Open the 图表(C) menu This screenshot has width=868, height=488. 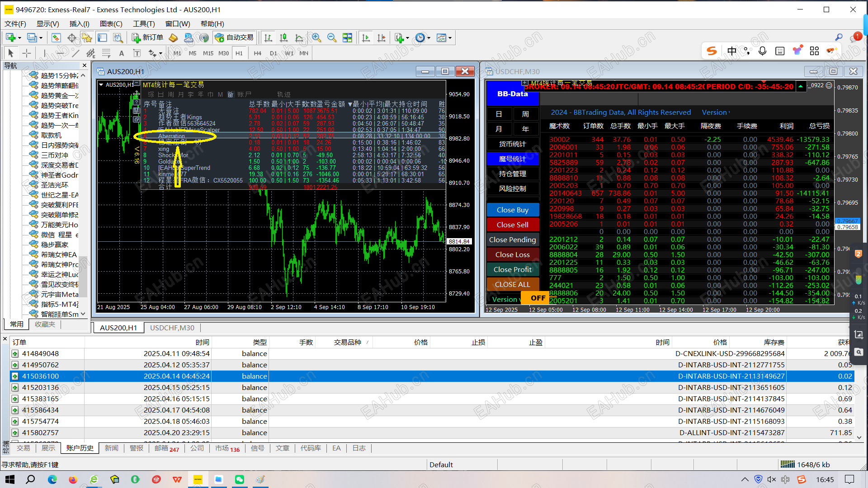click(111, 23)
